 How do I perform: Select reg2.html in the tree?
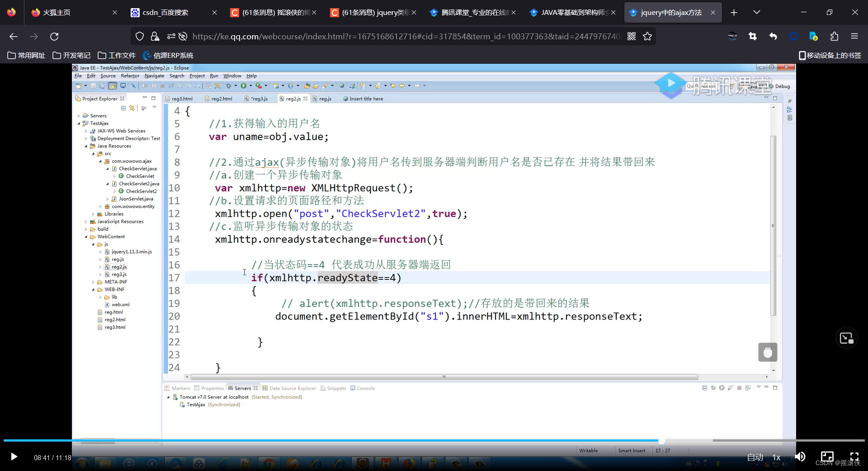(112, 320)
